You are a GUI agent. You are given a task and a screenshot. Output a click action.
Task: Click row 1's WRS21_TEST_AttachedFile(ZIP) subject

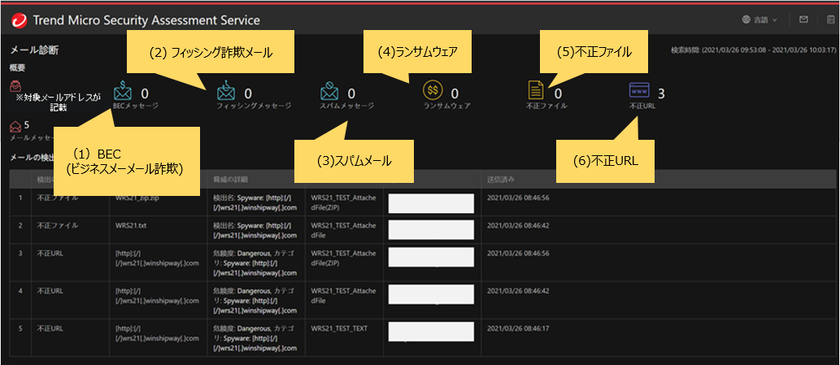pos(343,203)
